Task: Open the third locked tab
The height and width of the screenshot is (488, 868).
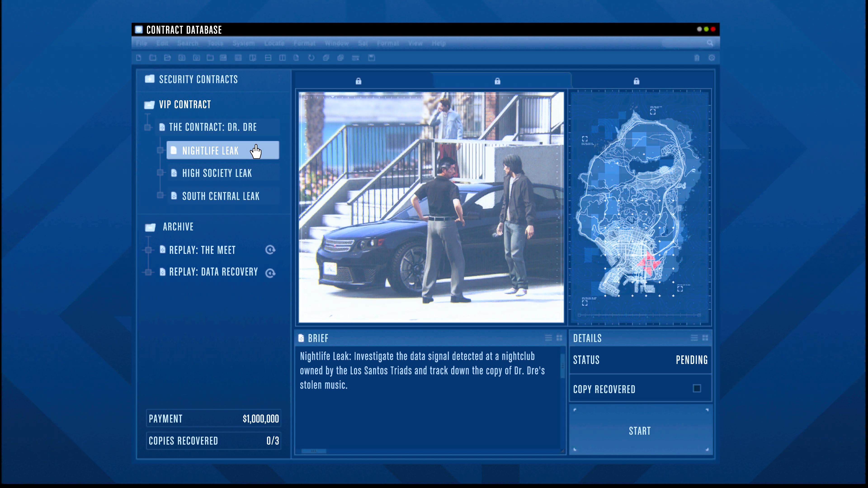Action: click(636, 81)
